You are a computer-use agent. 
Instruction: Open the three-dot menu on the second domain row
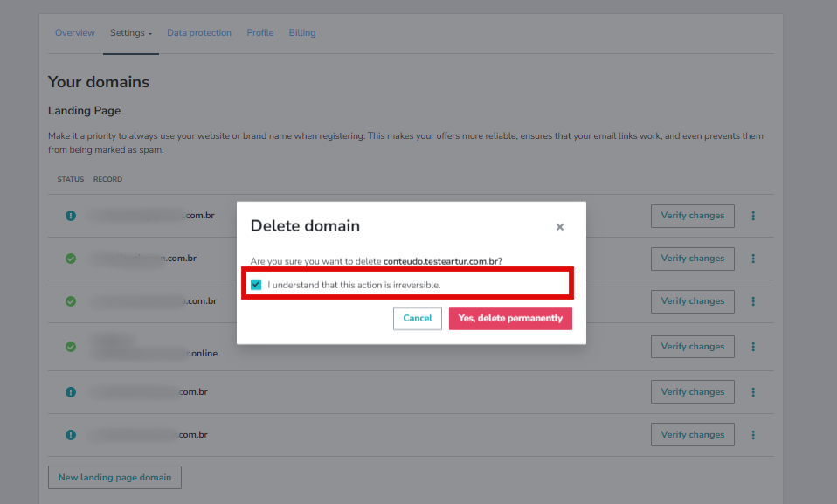pyautogui.click(x=753, y=258)
